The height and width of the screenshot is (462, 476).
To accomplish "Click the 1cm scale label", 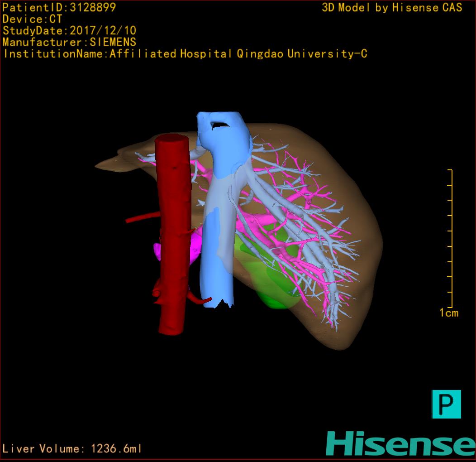I will point(449,313).
